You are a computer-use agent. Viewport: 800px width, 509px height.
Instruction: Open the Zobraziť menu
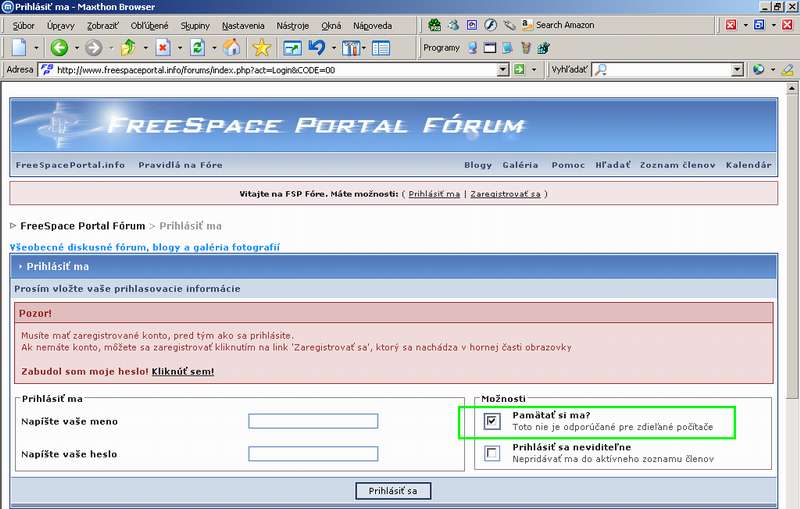[x=103, y=26]
